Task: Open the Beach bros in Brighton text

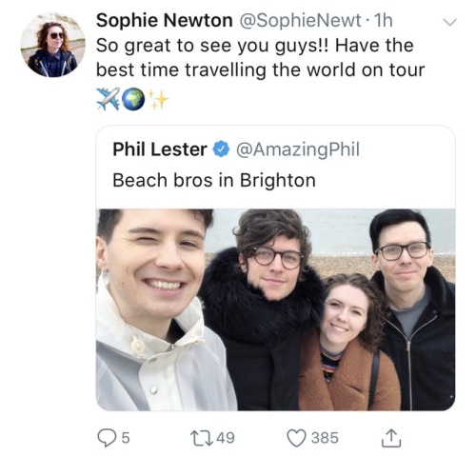Action: [214, 180]
